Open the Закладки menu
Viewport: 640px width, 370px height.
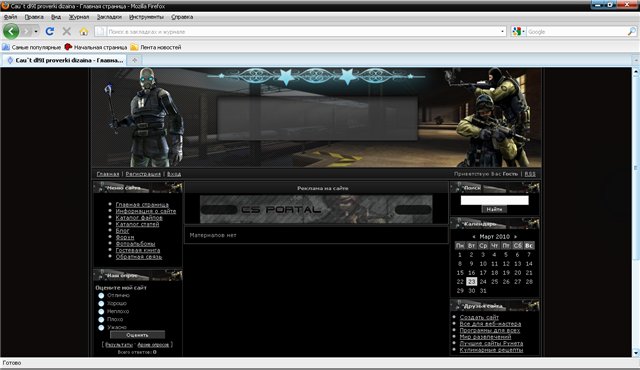coord(109,17)
